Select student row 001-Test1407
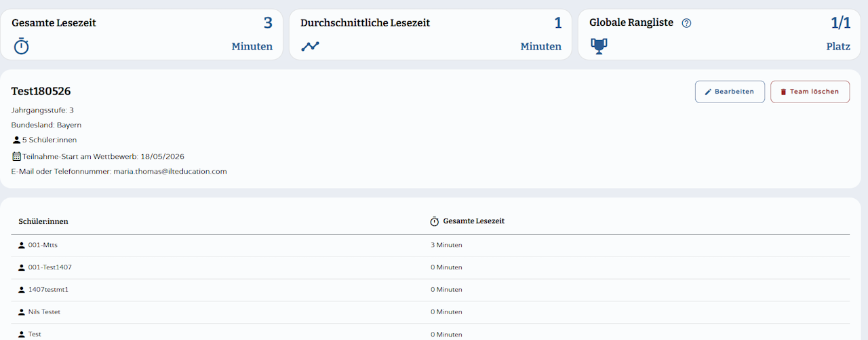Screen dimensions: 868x340 click(431, 267)
